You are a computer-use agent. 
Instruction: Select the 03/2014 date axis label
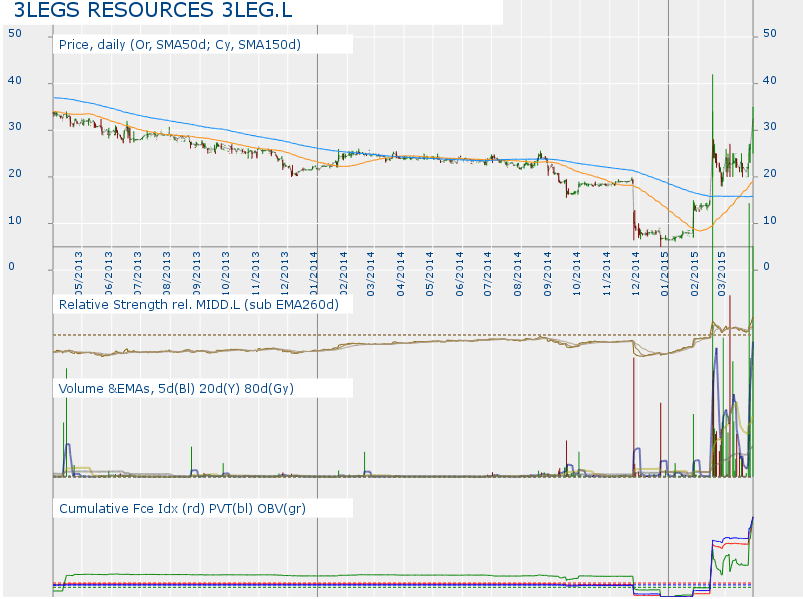tap(371, 274)
